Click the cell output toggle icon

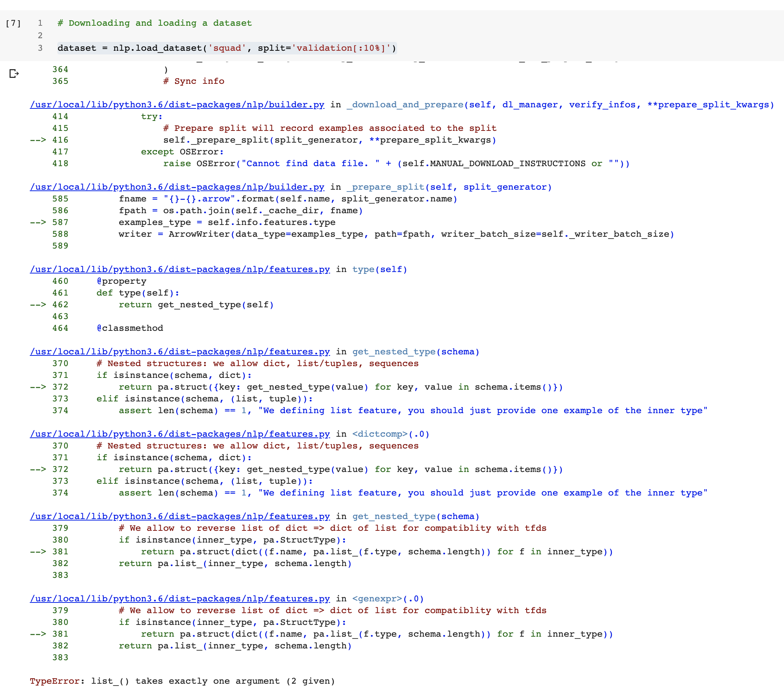tap(14, 73)
